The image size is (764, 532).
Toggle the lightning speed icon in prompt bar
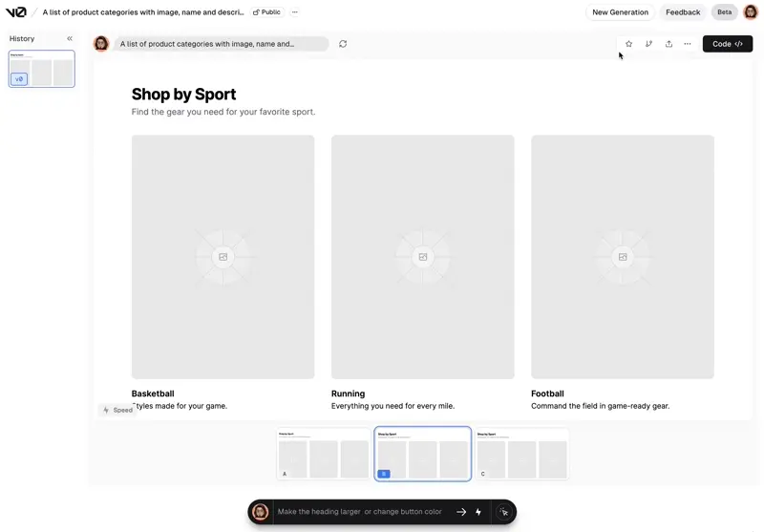click(x=478, y=512)
